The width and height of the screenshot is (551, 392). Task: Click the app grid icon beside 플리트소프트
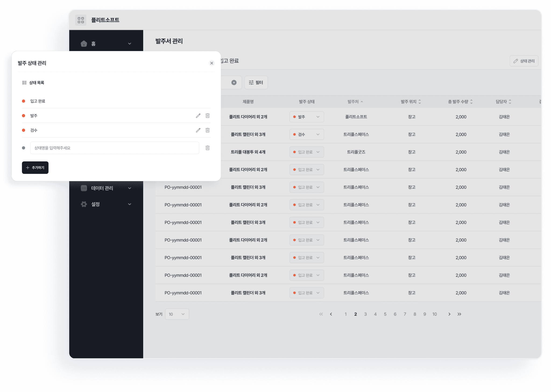pos(81,20)
